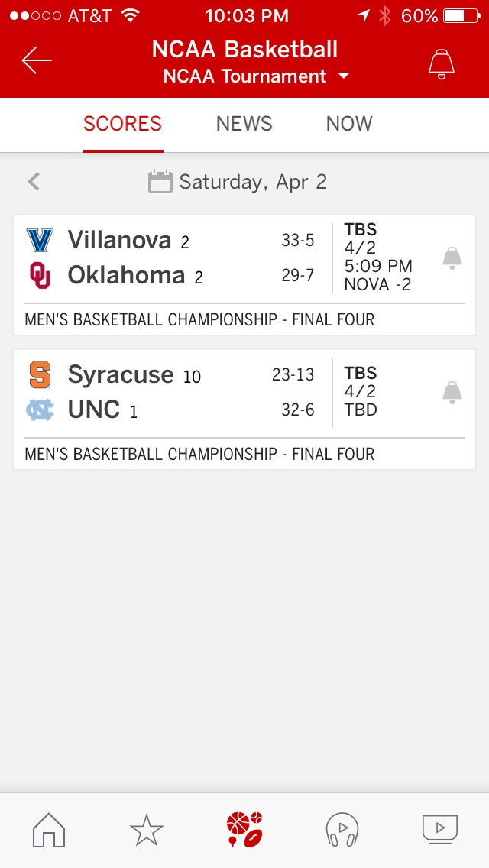Open the Watch video screen icon
This screenshot has height=868, width=489.
(439, 829)
